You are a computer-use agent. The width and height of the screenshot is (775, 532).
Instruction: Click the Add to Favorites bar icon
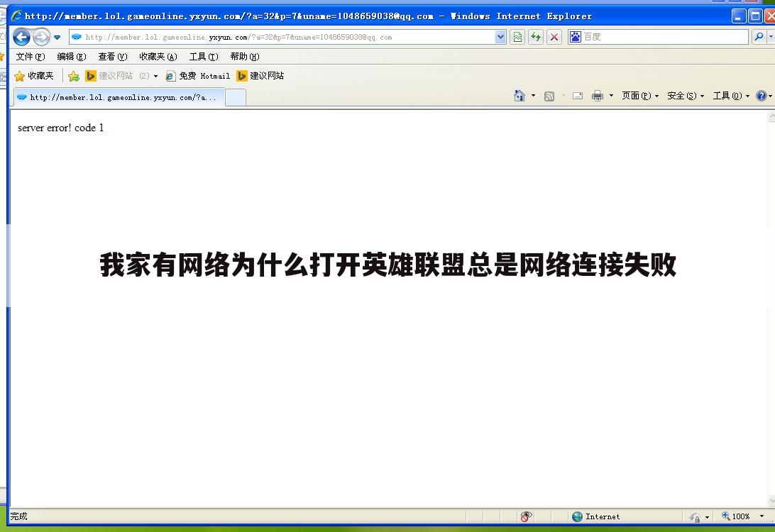74,75
